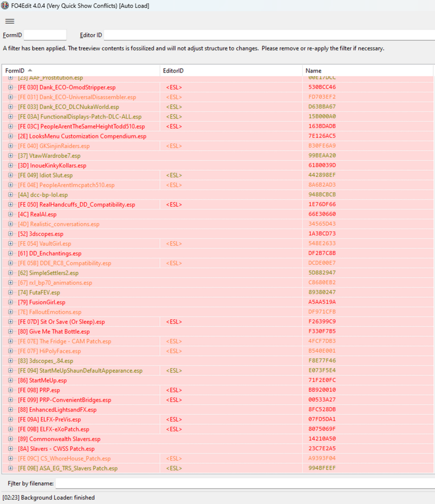Select Sit Or Save (Or Sleep).esp row
This screenshot has height=504, width=435.
tap(217, 322)
